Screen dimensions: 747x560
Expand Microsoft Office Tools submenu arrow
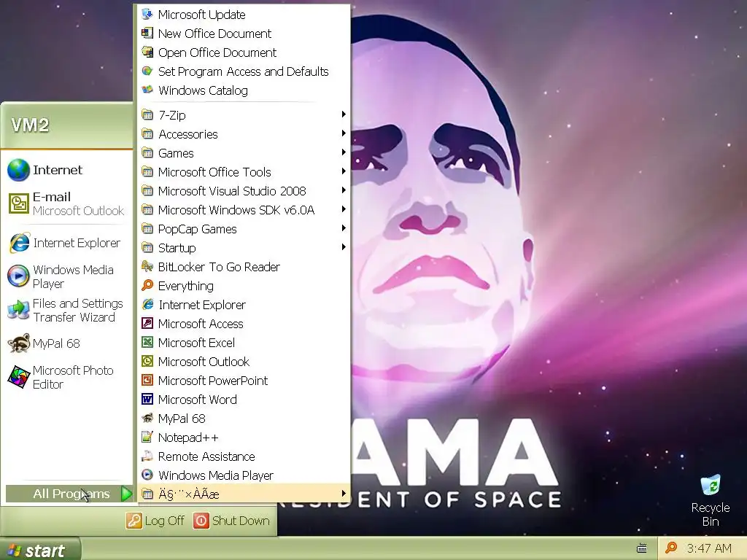coord(344,171)
